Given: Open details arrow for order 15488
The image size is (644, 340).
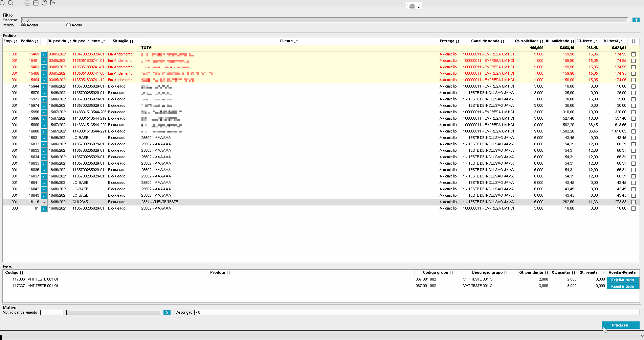Looking at the screenshot, I should (x=44, y=74).
